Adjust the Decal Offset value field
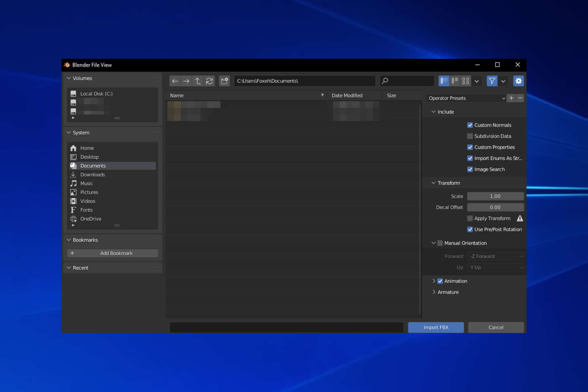 pos(496,207)
